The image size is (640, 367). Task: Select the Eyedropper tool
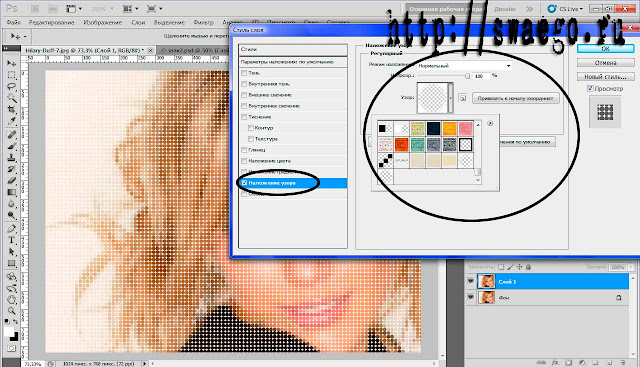pos(11,121)
